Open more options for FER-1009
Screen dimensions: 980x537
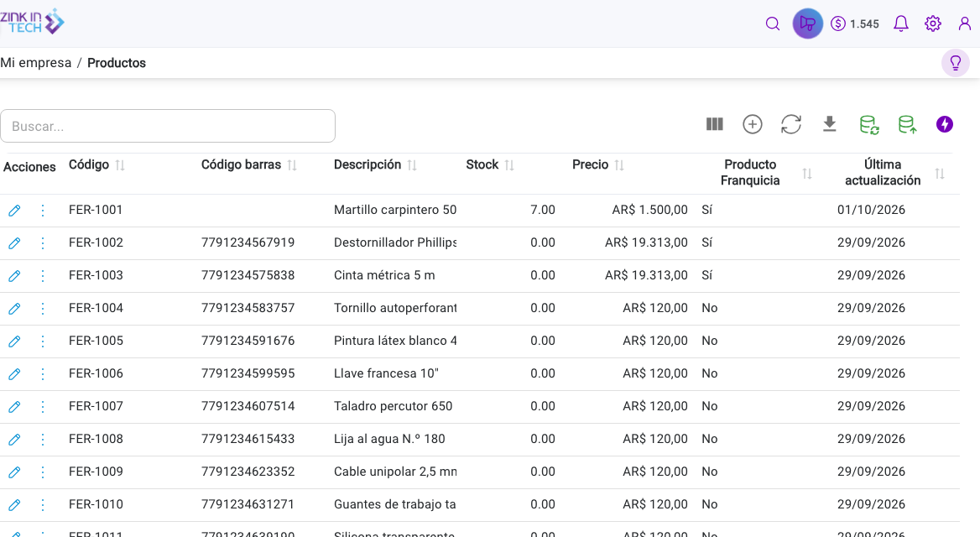43,472
